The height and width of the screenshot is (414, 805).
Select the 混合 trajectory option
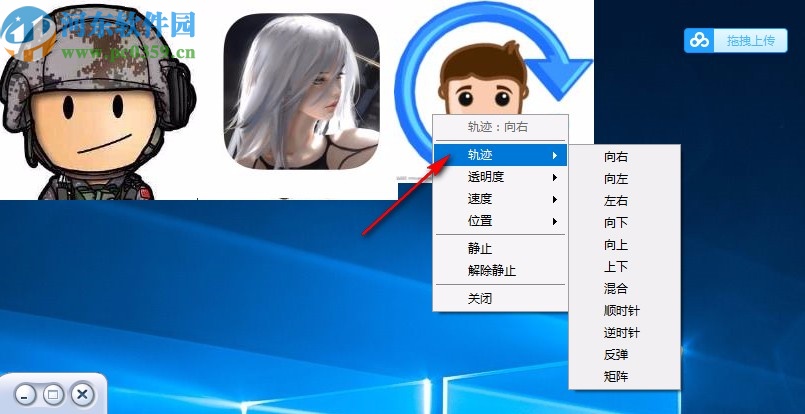(x=625, y=289)
